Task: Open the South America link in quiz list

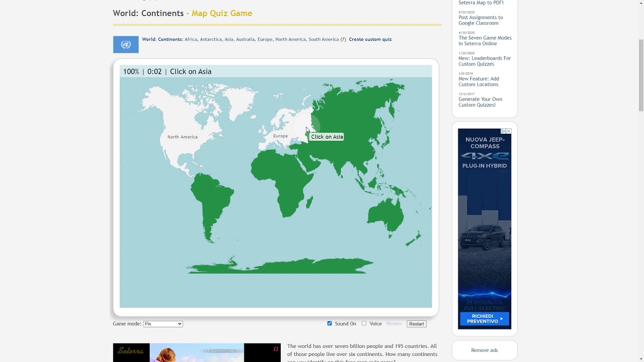Action: click(324, 39)
